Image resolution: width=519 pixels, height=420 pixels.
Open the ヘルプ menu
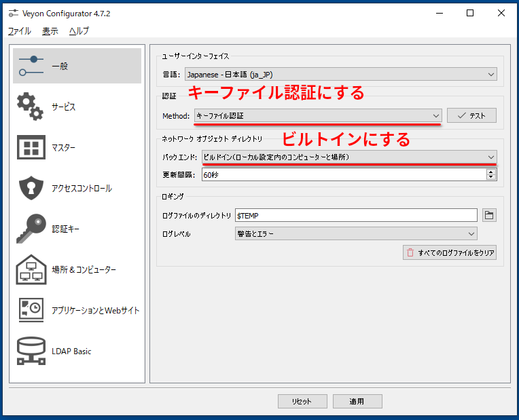point(79,31)
